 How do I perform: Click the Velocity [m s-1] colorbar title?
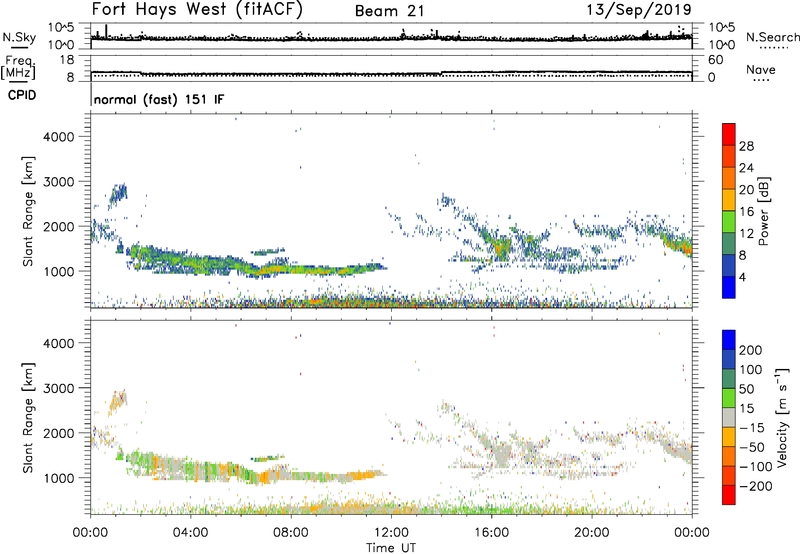(782, 418)
